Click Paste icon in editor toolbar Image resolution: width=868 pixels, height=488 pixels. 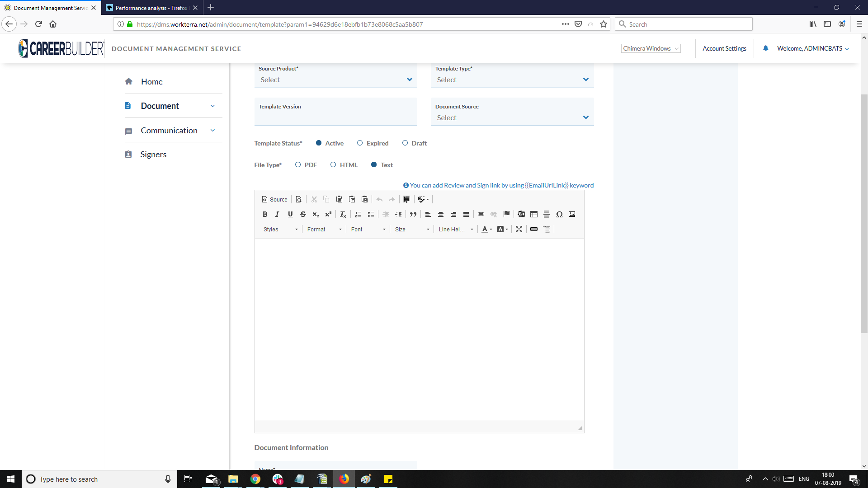click(340, 200)
